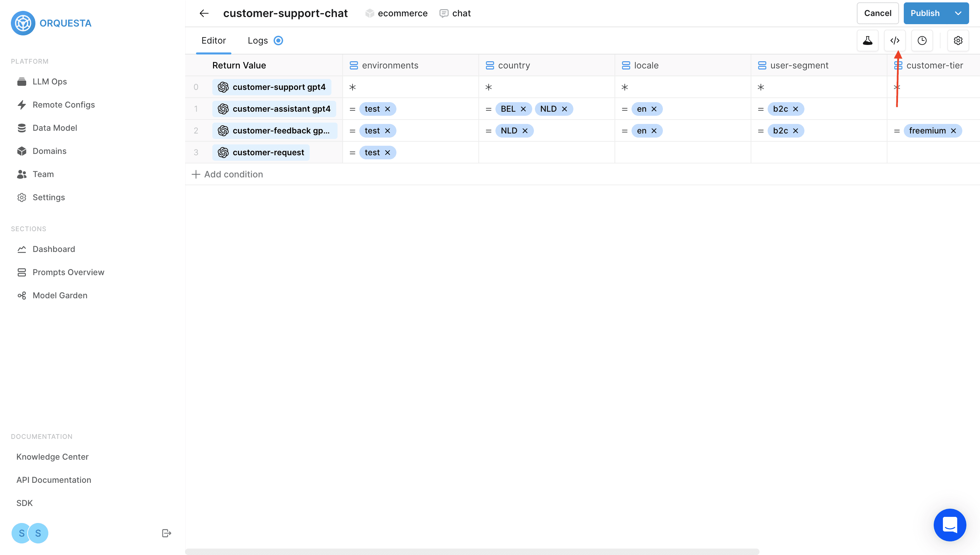Open the chat support bubble
The width and height of the screenshot is (980, 555).
pyautogui.click(x=949, y=525)
